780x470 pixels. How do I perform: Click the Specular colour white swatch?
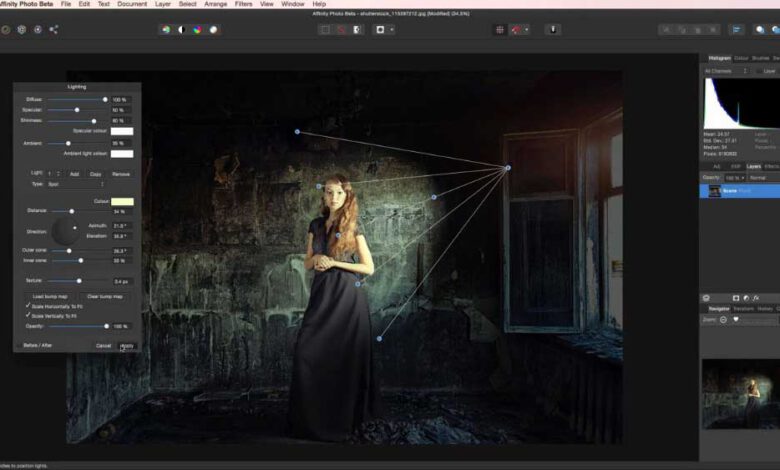tap(122, 131)
